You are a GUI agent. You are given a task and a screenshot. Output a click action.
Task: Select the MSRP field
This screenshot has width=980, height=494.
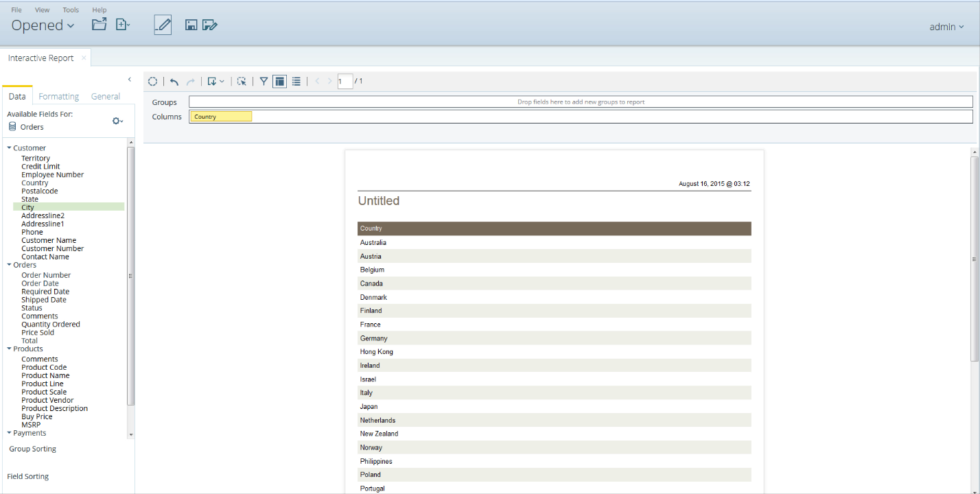31,425
